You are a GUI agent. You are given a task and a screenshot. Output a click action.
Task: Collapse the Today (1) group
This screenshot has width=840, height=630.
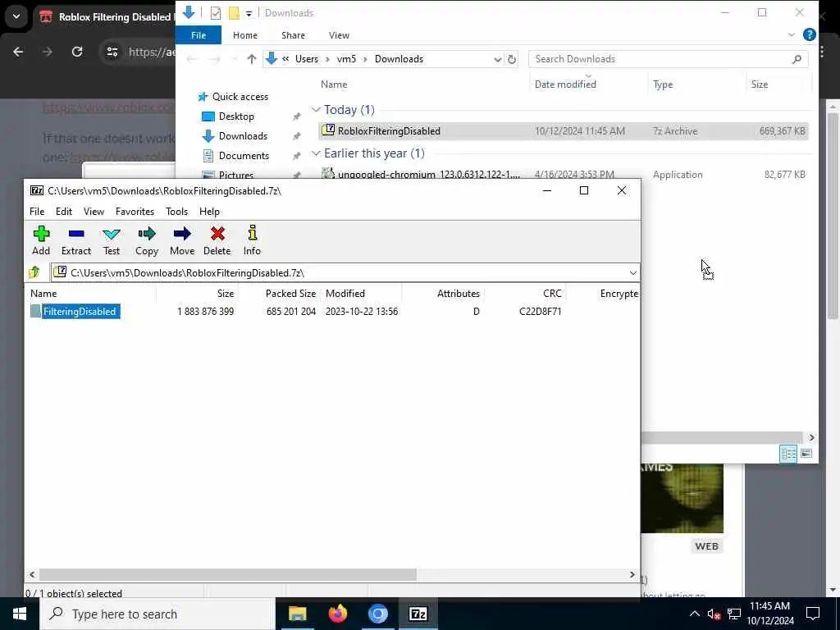[x=316, y=110]
